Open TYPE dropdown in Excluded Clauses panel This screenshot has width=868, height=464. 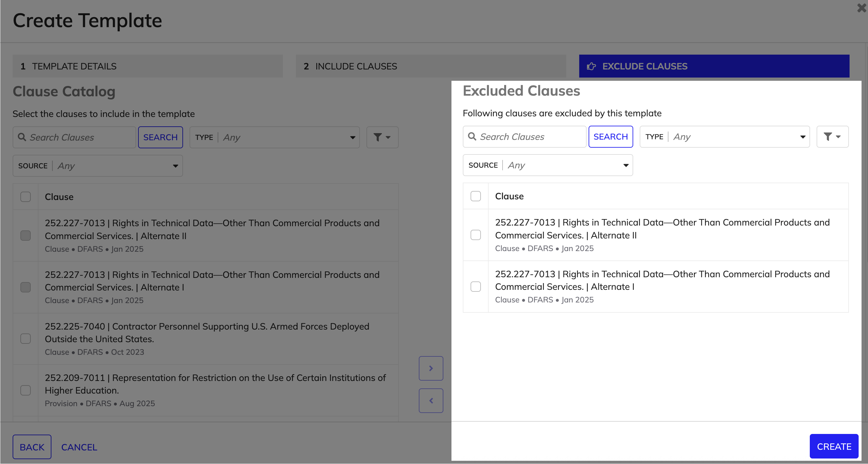tap(724, 137)
